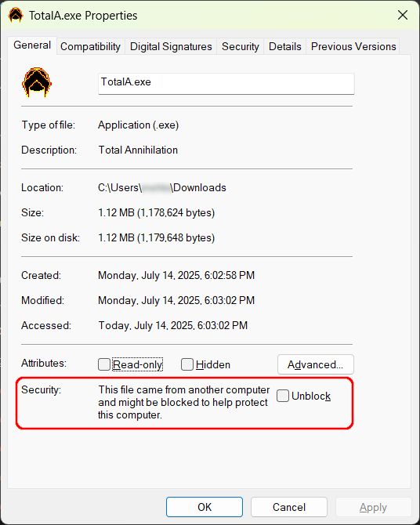Click the TotalA.exe file name field
Screen dimensions: 420x525
tap(226, 84)
